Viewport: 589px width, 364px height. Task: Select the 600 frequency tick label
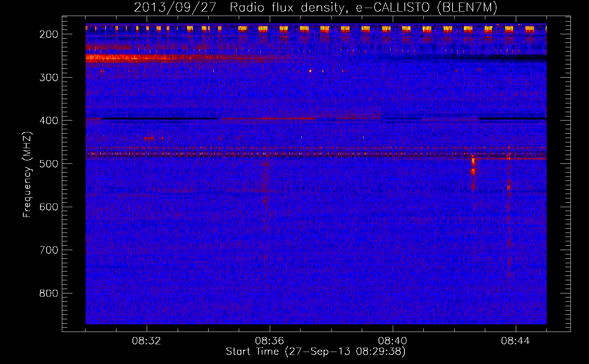(48, 207)
